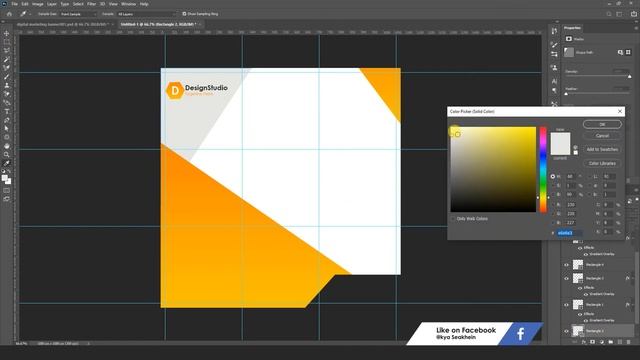Create a new layer icon
Screen dimensions: 640x360
620,342
